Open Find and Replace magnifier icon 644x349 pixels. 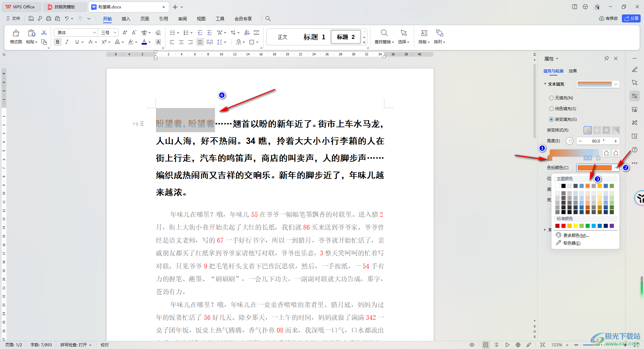click(384, 33)
